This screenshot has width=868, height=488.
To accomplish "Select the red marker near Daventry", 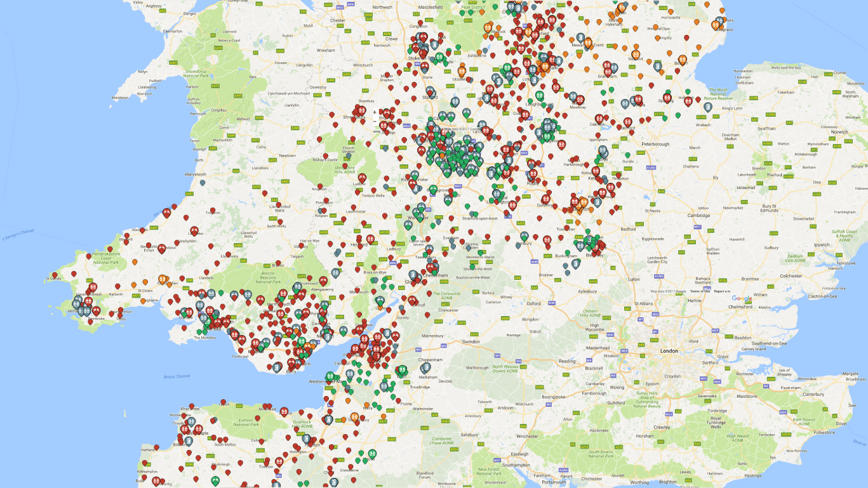I will pos(545,199).
